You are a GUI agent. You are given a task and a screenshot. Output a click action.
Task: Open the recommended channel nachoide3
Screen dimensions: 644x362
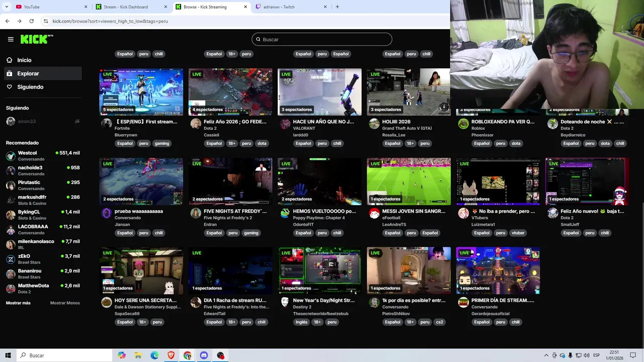[x=42, y=170]
